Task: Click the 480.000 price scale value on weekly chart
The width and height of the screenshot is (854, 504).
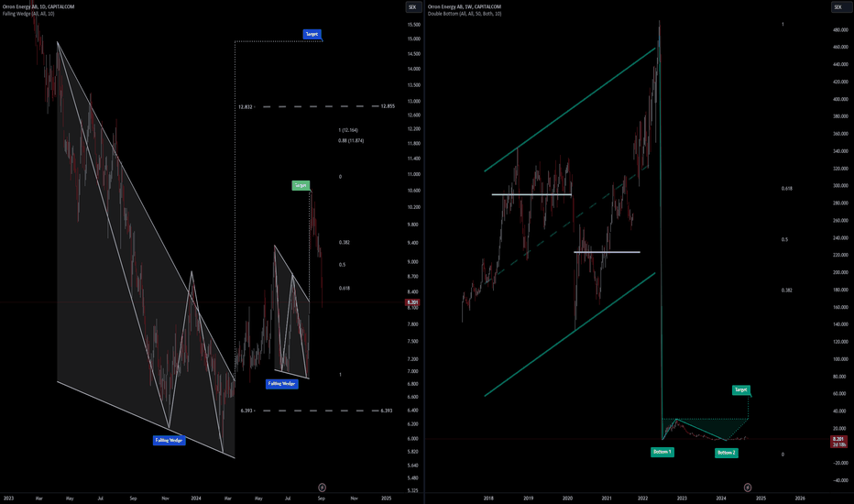Action: (840, 30)
